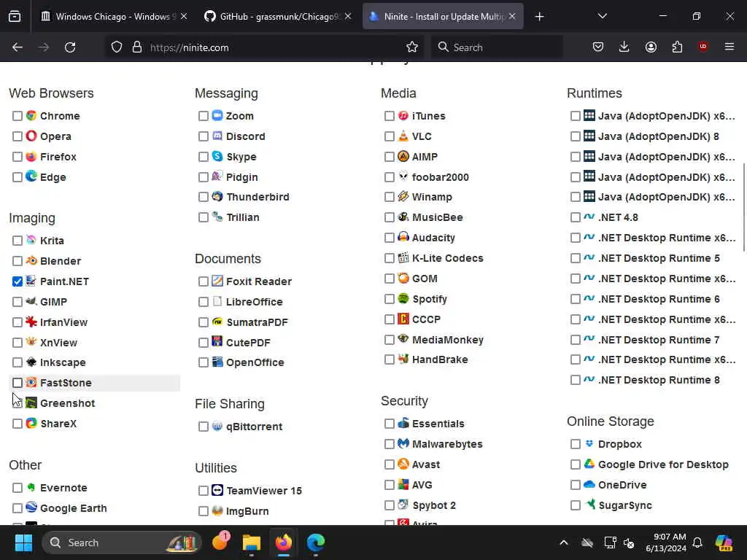Screen dimensions: 747x560
Task: Click the Opera logo icon
Action: (31, 136)
